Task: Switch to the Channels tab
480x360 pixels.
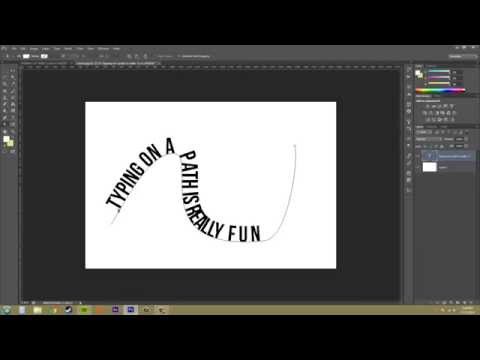Action: tap(432, 127)
